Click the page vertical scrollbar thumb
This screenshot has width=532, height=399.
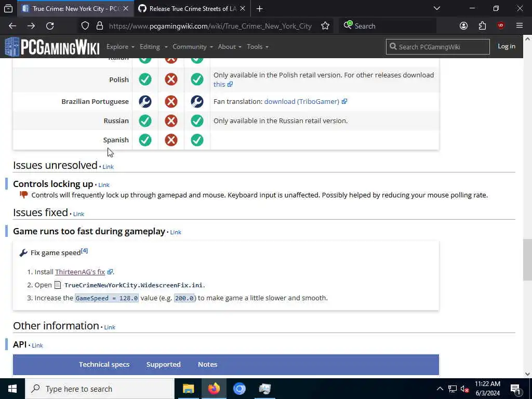(x=527, y=260)
